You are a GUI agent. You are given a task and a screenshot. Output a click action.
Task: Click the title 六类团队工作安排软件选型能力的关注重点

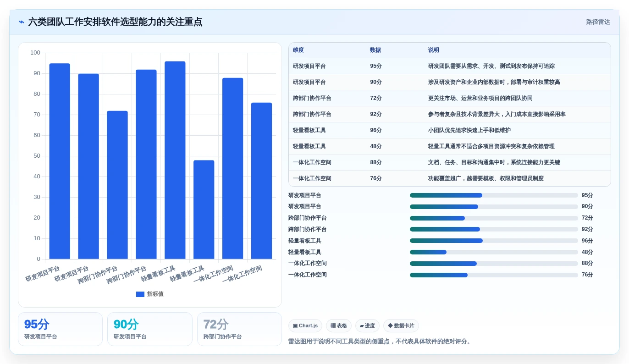pyautogui.click(x=115, y=22)
